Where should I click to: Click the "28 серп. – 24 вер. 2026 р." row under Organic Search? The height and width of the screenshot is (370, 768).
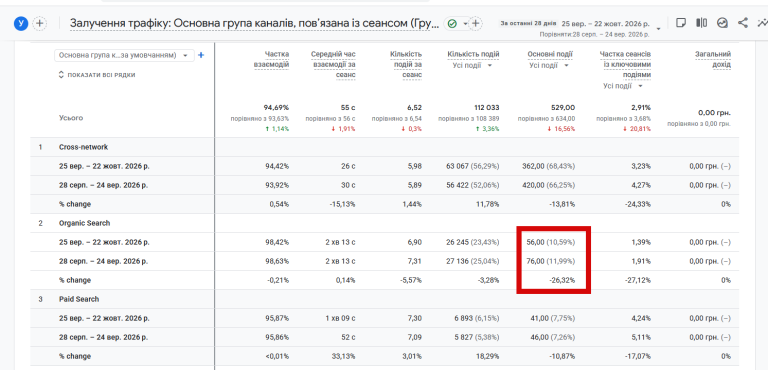tap(103, 261)
